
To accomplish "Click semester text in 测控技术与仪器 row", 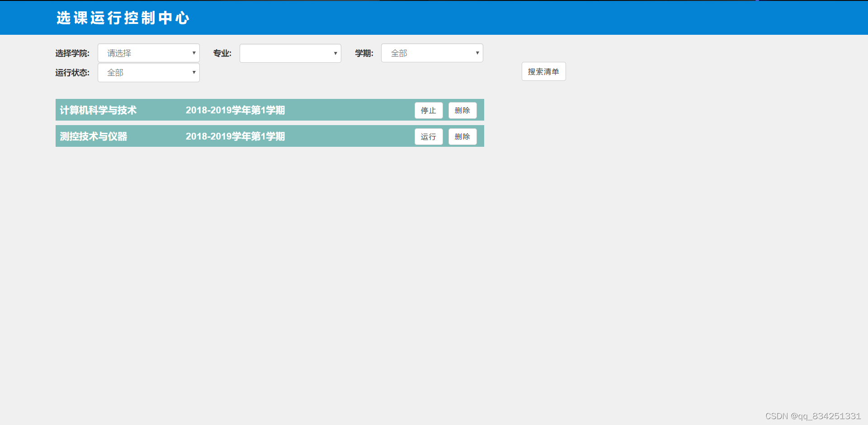I will [x=235, y=136].
